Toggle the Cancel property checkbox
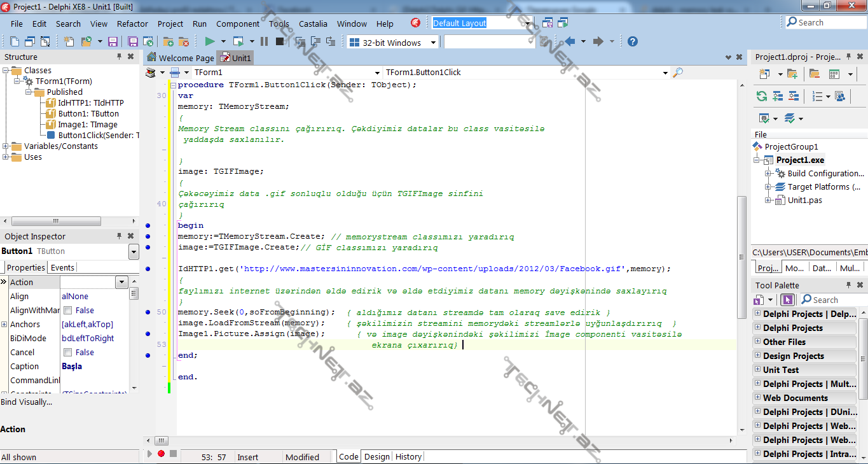The image size is (868, 464). click(68, 353)
